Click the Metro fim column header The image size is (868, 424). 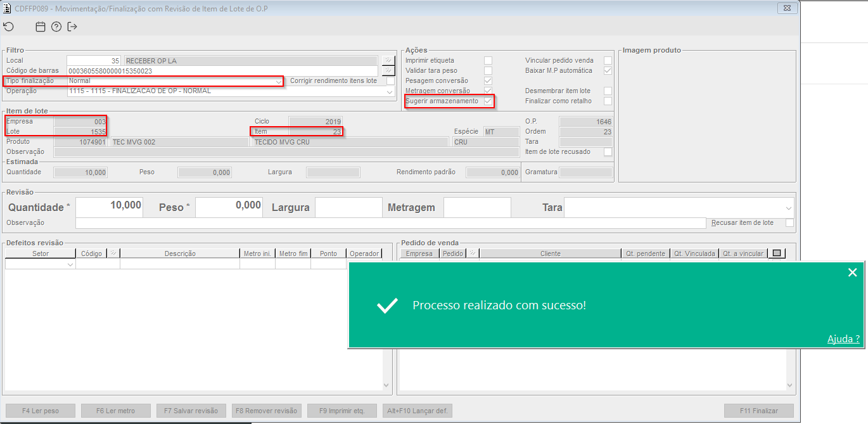tap(293, 254)
